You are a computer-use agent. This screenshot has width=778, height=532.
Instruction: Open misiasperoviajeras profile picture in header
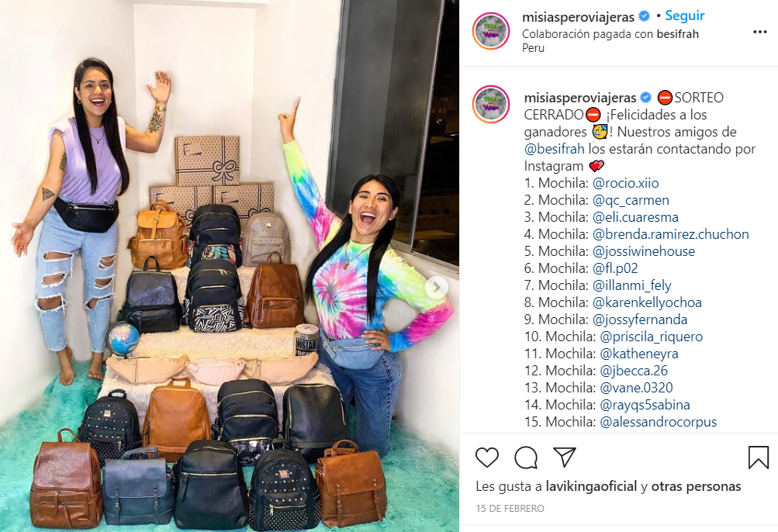491,31
